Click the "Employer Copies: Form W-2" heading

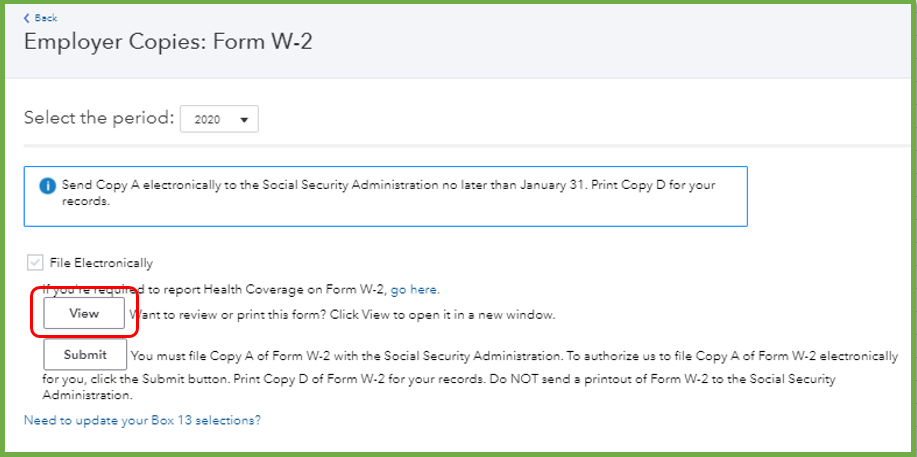click(x=170, y=42)
